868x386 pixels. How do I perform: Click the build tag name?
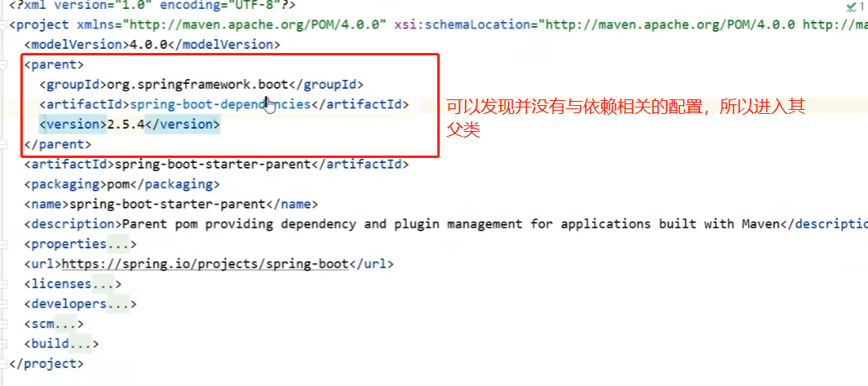pos(50,344)
